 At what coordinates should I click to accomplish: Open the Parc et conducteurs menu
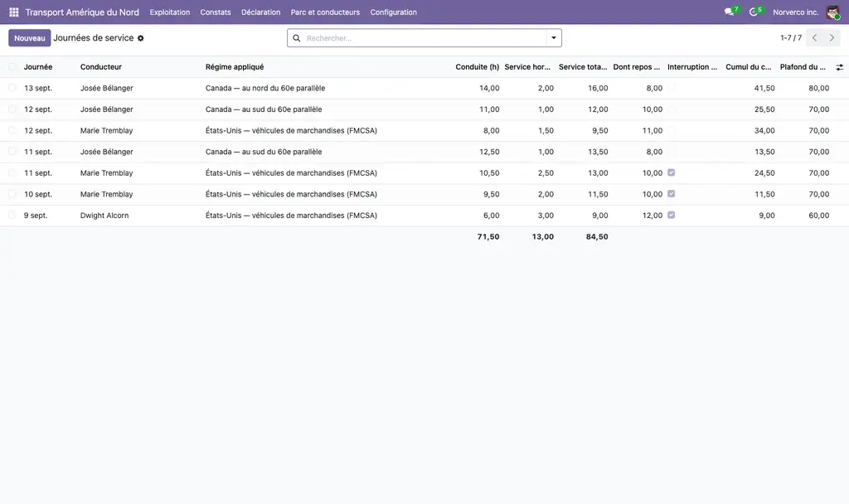click(x=325, y=12)
